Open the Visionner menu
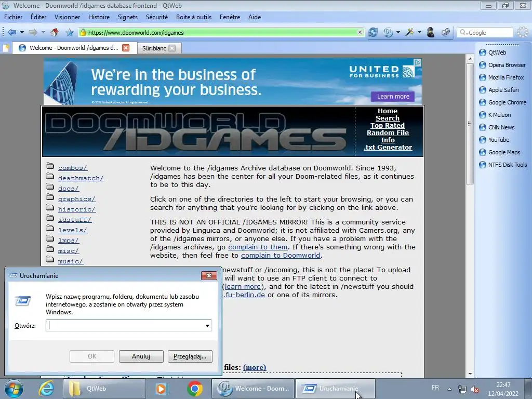This screenshot has height=399, width=532. (67, 17)
